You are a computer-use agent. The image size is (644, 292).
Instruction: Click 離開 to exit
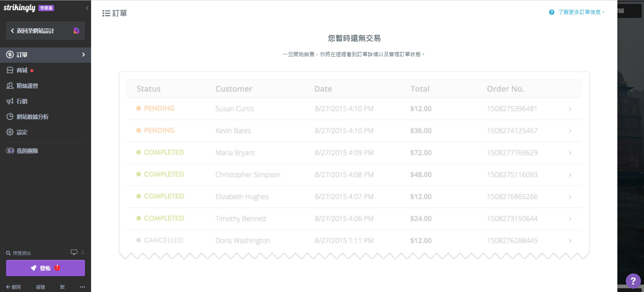tap(13, 287)
